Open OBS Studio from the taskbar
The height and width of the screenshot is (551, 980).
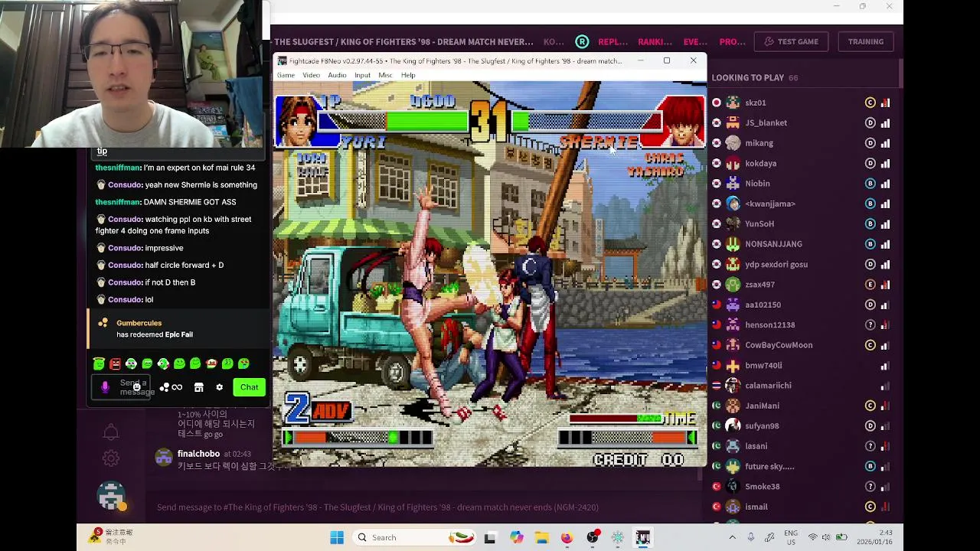click(x=592, y=537)
